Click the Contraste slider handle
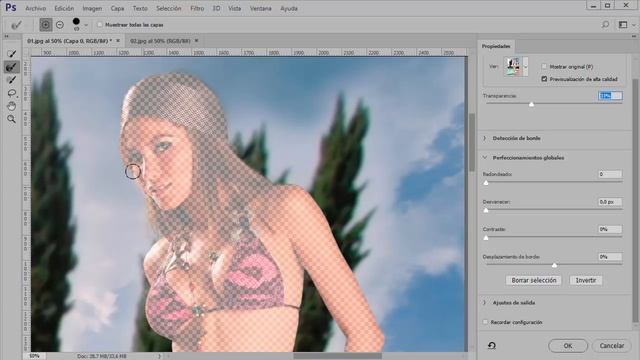The width and height of the screenshot is (640, 360). coord(486,238)
